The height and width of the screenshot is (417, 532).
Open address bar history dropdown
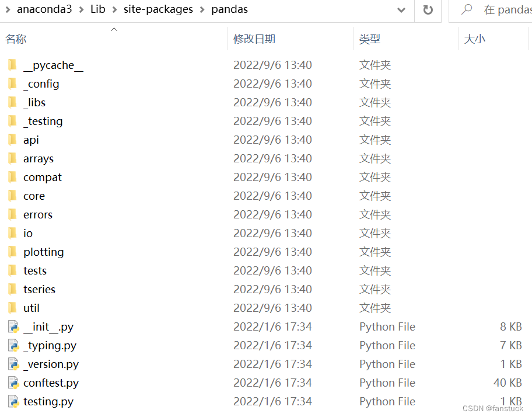401,10
